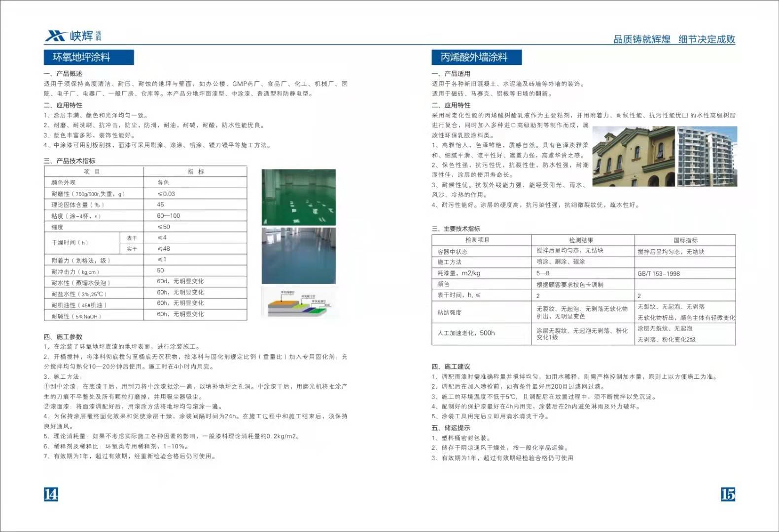Open the green epoxy floor photo
This screenshot has width=779, height=532.
[x=298, y=197]
